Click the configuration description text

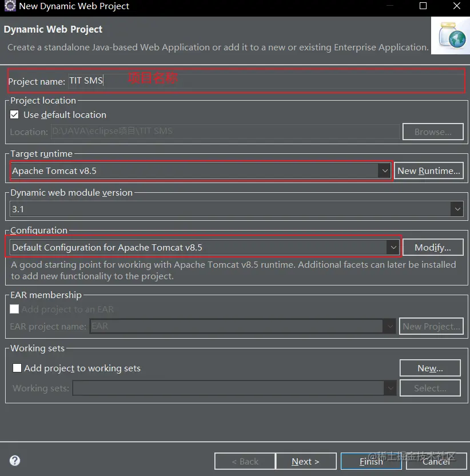(x=233, y=270)
